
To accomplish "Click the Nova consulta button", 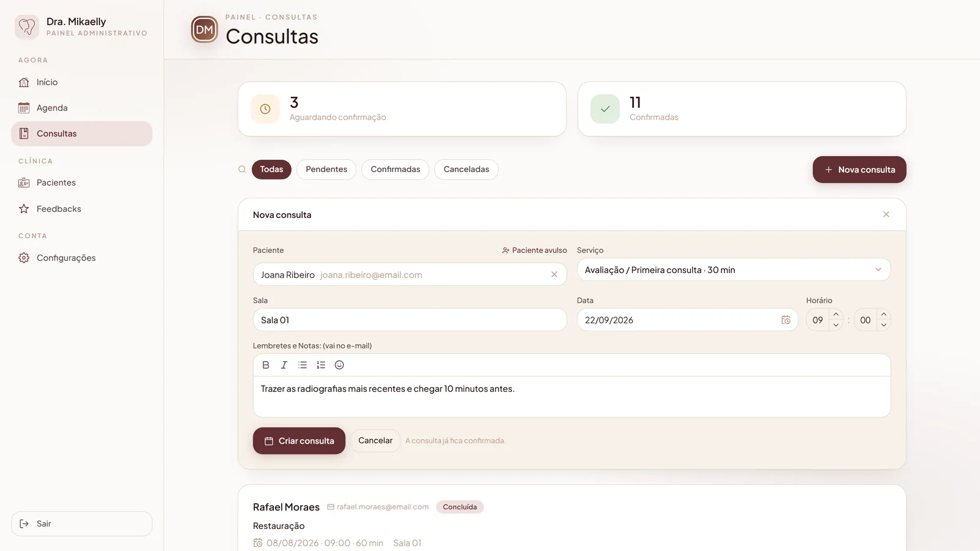I will pyautogui.click(x=859, y=170).
